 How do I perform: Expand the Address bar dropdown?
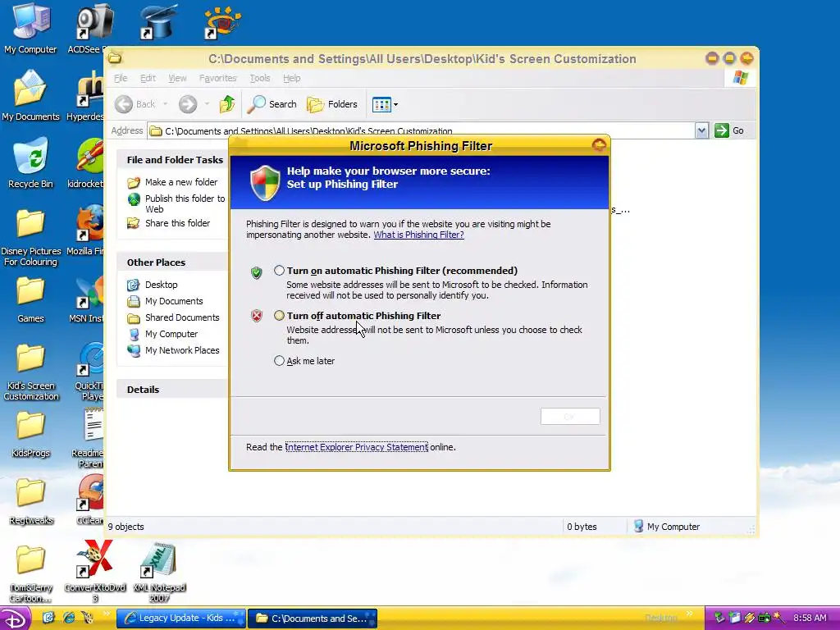[702, 130]
